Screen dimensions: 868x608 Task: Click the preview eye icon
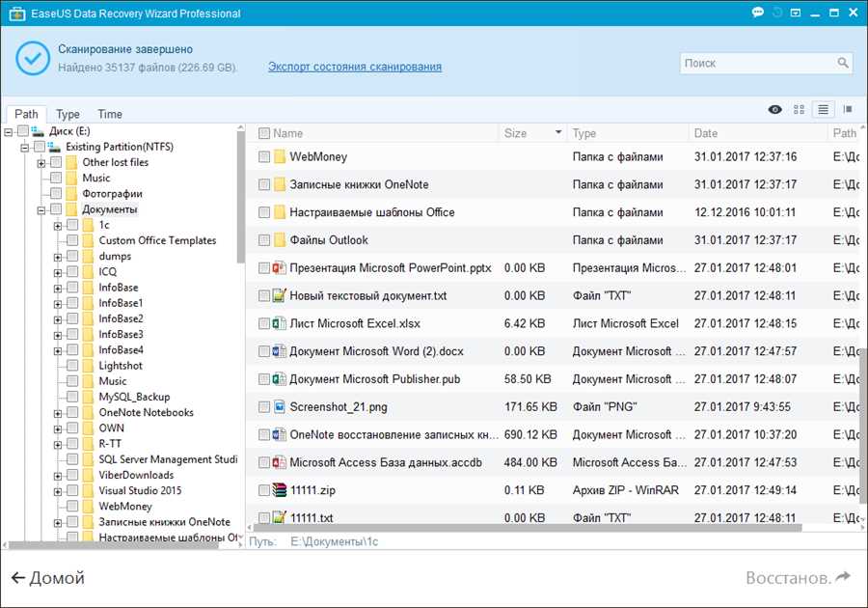[x=775, y=110]
